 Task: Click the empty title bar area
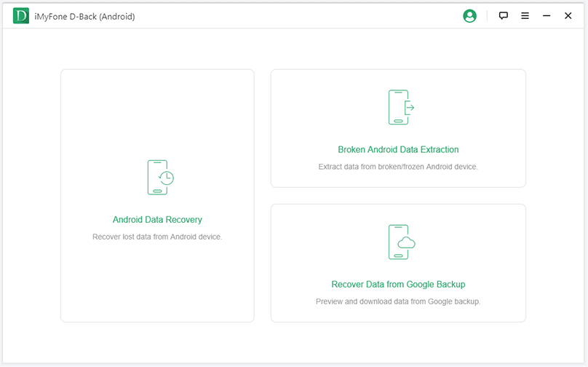pyautogui.click(x=291, y=16)
